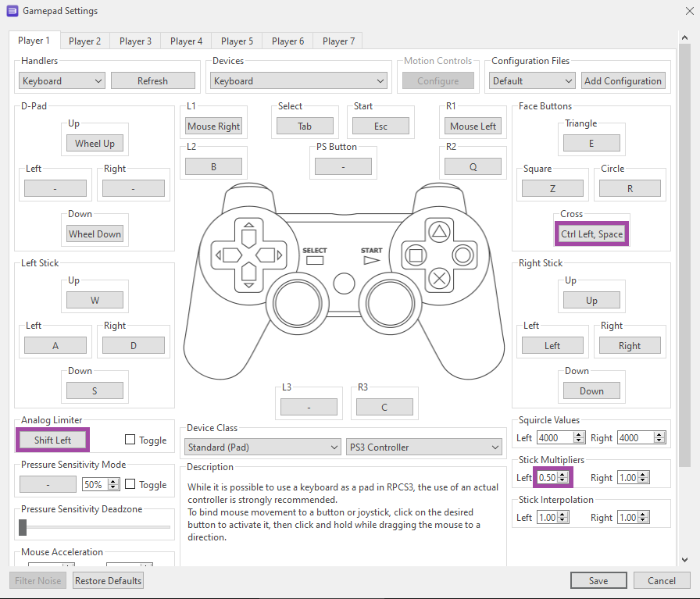
Task: Rebind R2 button showing Q
Action: [473, 166]
